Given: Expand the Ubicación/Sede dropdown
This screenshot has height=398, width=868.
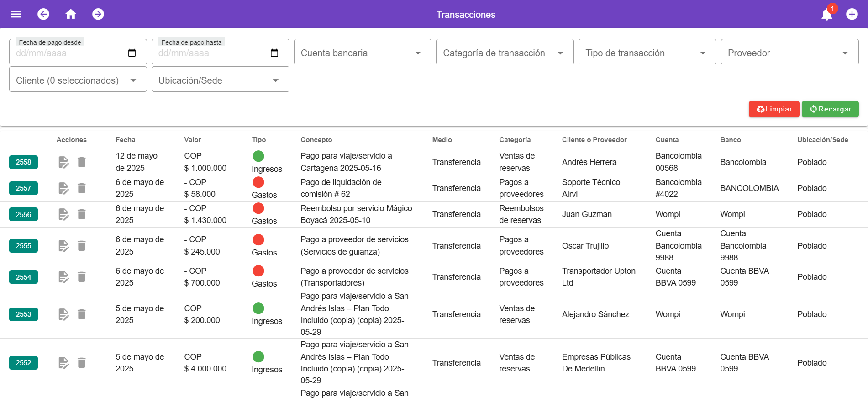Looking at the screenshot, I should [220, 80].
